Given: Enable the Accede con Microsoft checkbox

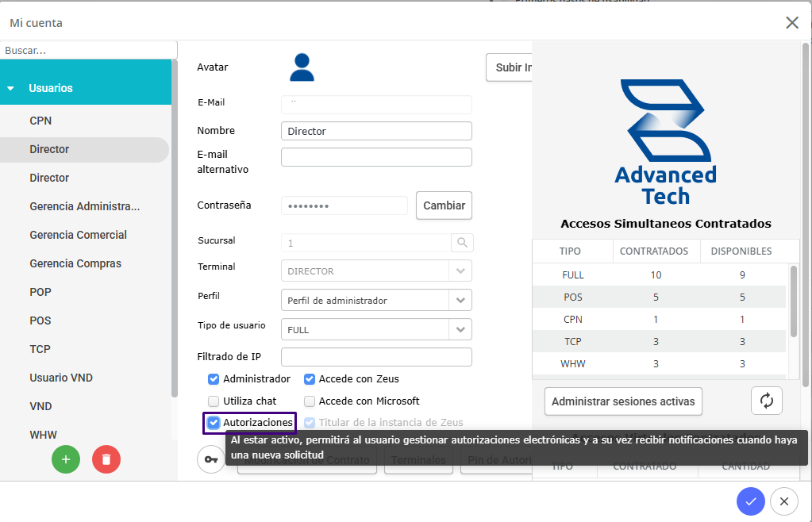Looking at the screenshot, I should (310, 401).
